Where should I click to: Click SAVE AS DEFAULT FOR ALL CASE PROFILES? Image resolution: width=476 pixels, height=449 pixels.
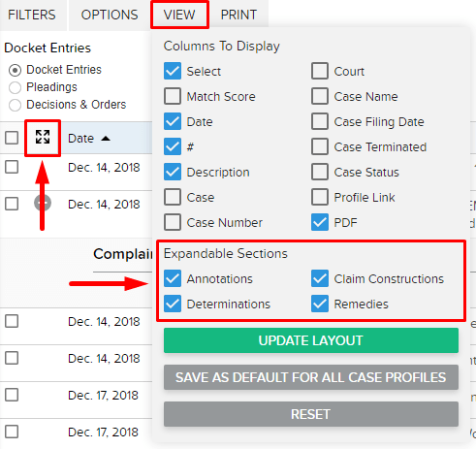(311, 377)
